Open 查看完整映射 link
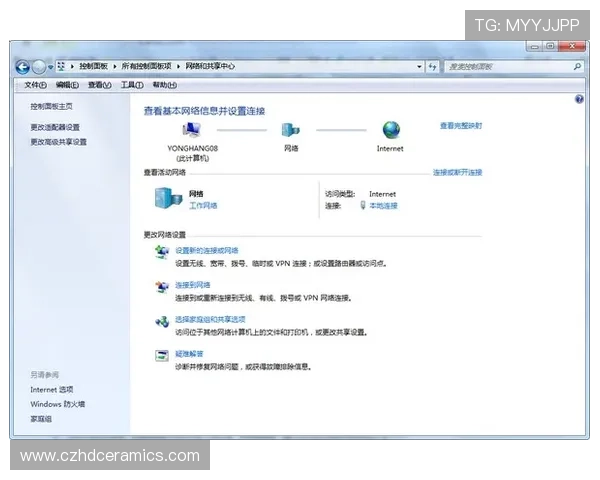This screenshot has width=600, height=480. click(x=461, y=126)
